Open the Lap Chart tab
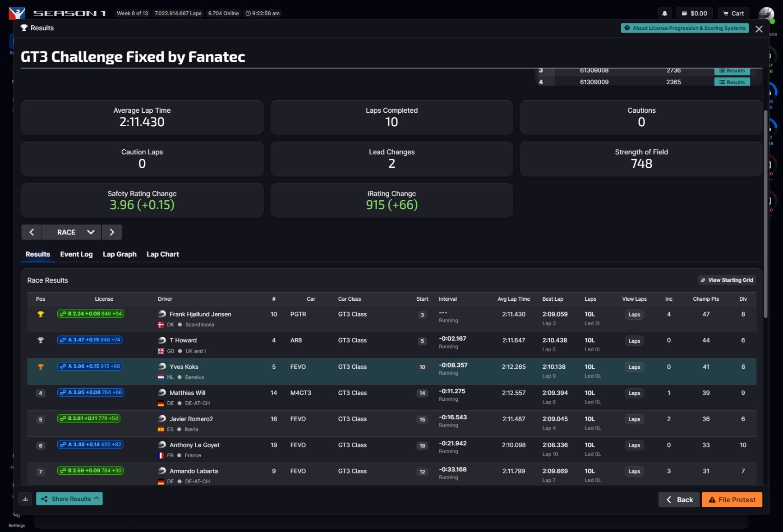This screenshot has height=532, width=783. [162, 254]
